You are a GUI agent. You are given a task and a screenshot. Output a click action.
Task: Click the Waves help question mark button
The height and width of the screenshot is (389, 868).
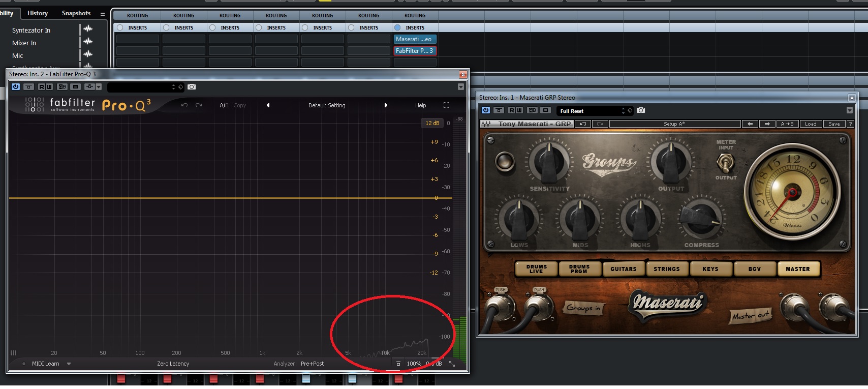850,124
